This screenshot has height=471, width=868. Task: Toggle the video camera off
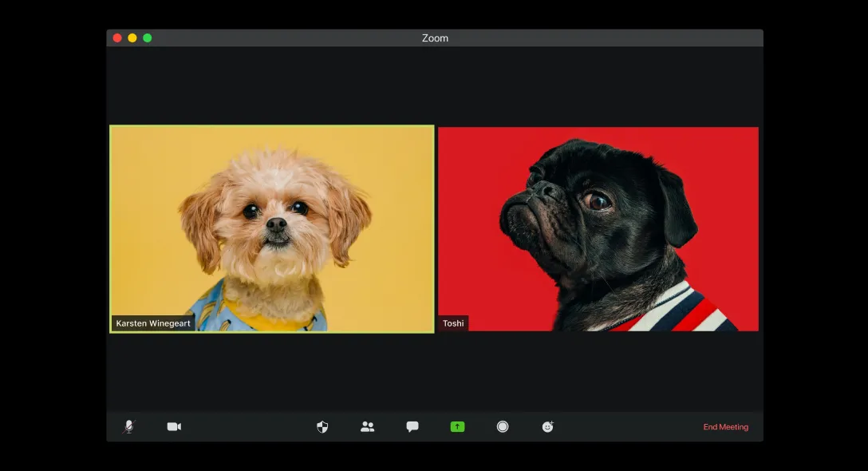click(174, 426)
